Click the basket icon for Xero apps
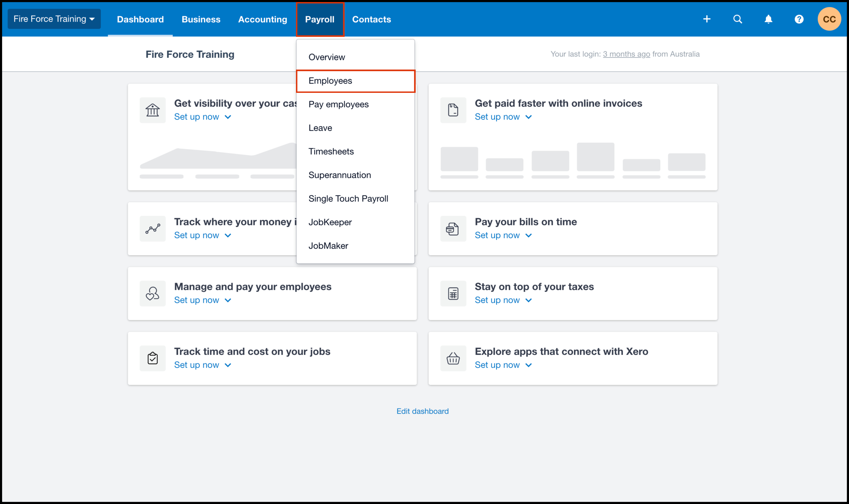This screenshot has height=504, width=849. (453, 359)
